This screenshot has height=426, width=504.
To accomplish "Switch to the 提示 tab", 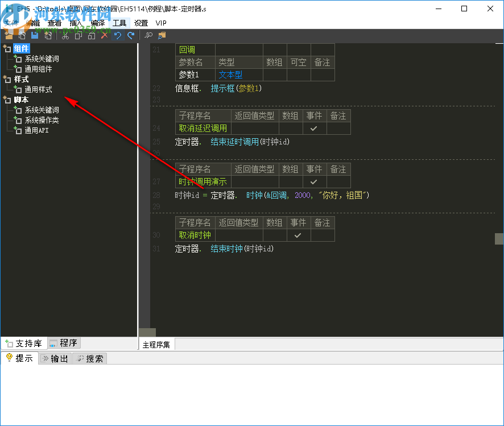I will click(19, 358).
